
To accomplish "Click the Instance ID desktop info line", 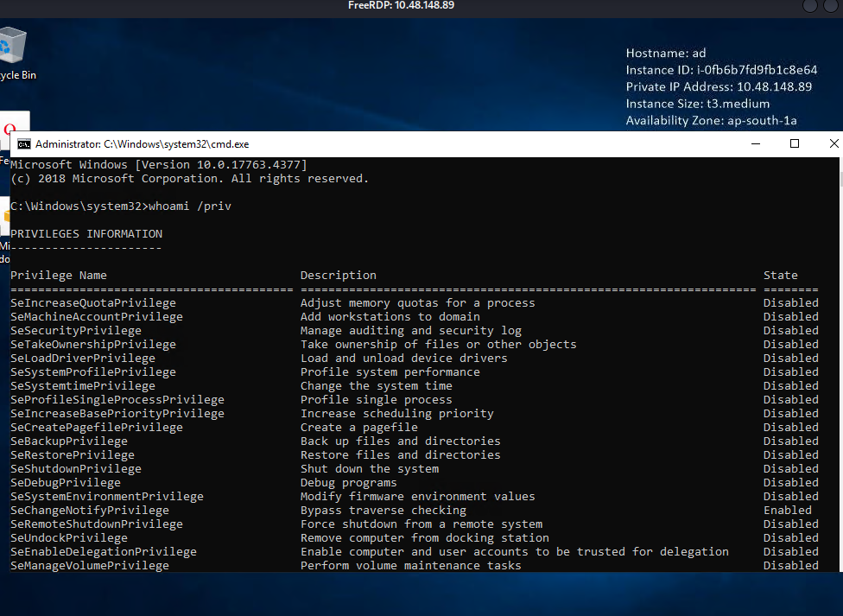I will (721, 70).
